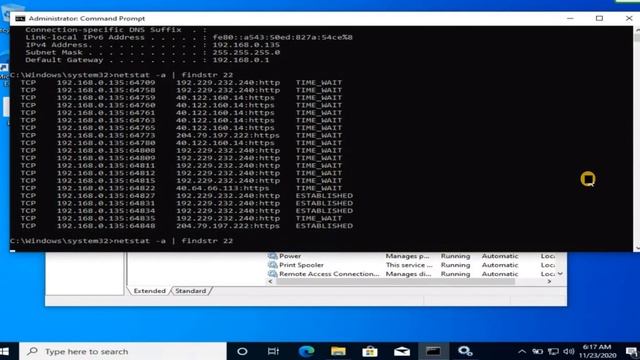Select Remote Access Connection service gear icon

tap(272, 274)
